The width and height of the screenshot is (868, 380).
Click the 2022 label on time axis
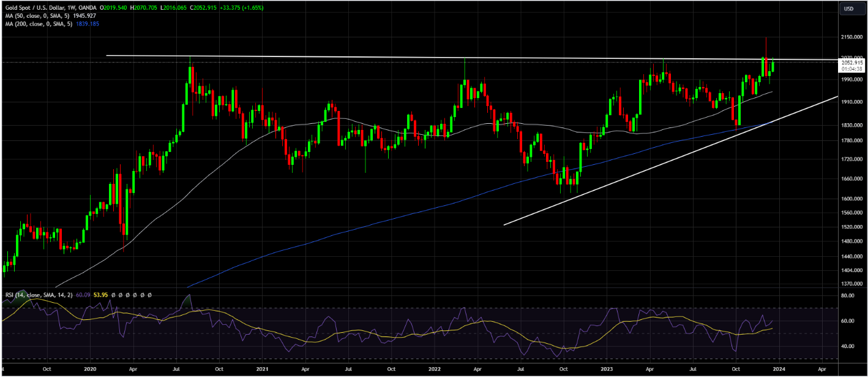pyautogui.click(x=435, y=370)
